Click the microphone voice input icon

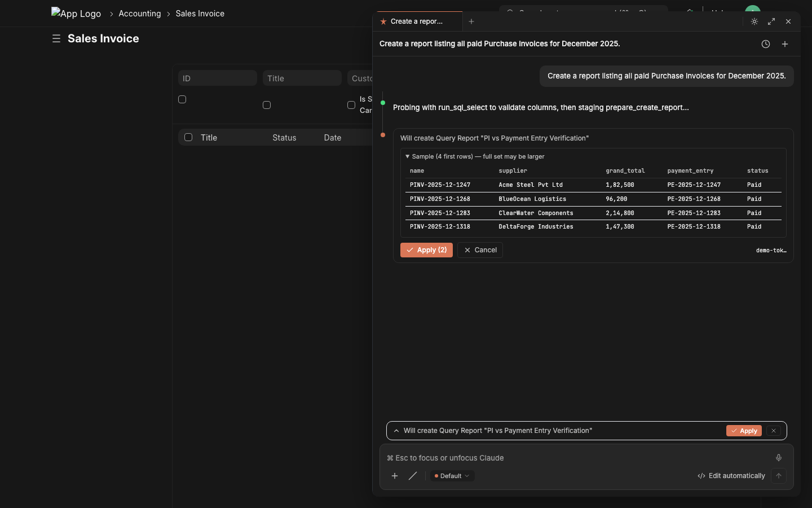(779, 458)
